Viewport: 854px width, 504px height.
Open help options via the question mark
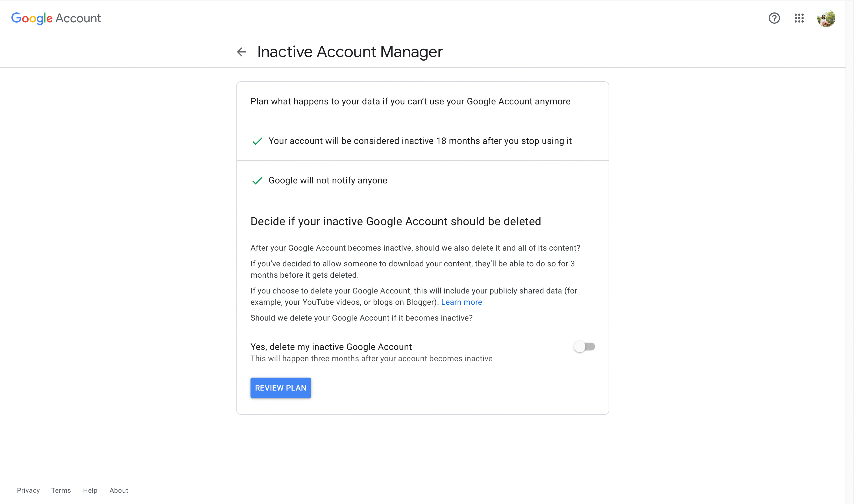(x=774, y=18)
